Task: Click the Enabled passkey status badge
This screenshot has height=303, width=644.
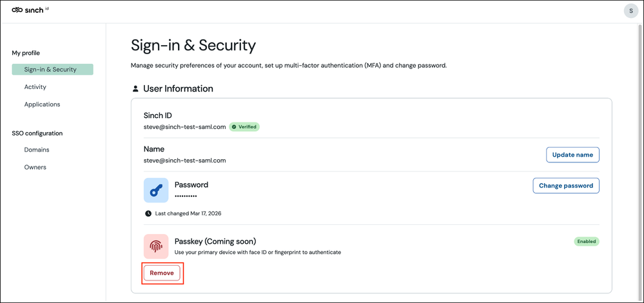Action: pyautogui.click(x=587, y=241)
